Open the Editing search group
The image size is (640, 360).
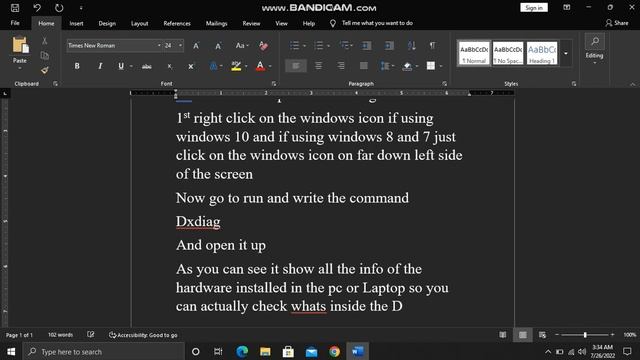(594, 48)
